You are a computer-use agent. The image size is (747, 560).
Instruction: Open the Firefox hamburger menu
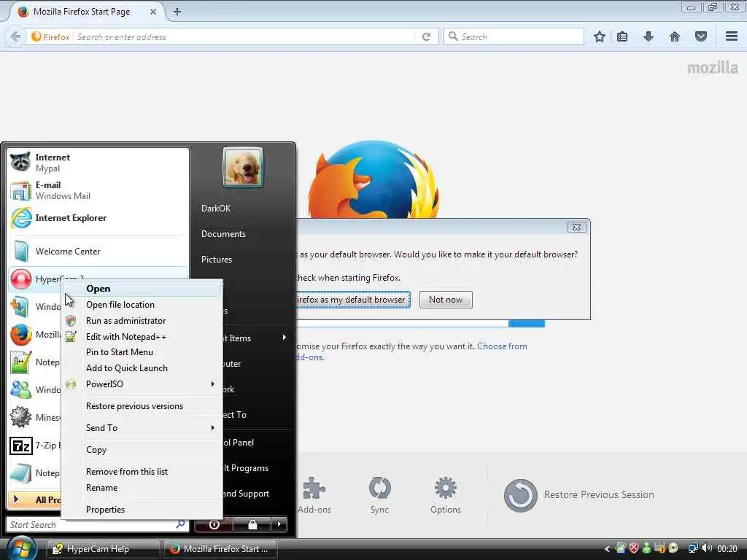tap(732, 36)
